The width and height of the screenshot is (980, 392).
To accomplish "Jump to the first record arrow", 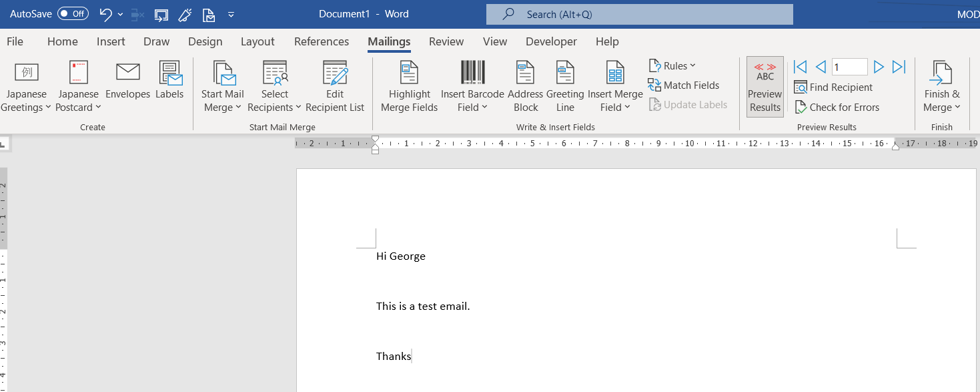I will pyautogui.click(x=800, y=67).
